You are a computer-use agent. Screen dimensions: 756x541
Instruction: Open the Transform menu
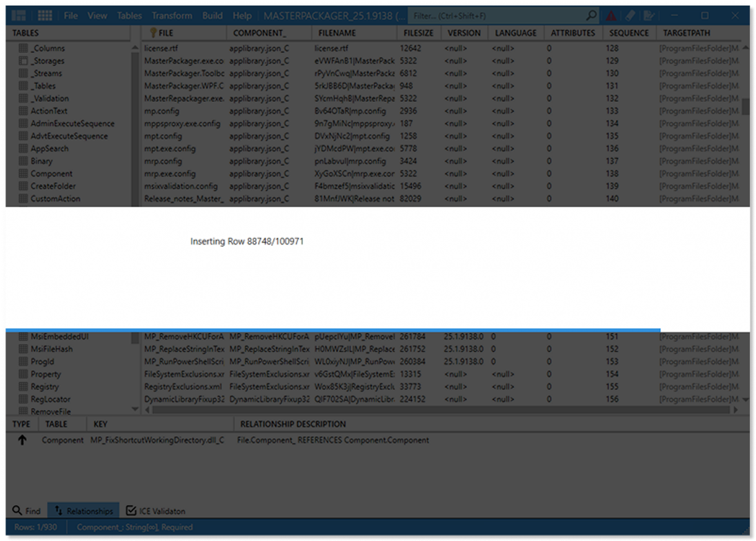click(x=172, y=15)
